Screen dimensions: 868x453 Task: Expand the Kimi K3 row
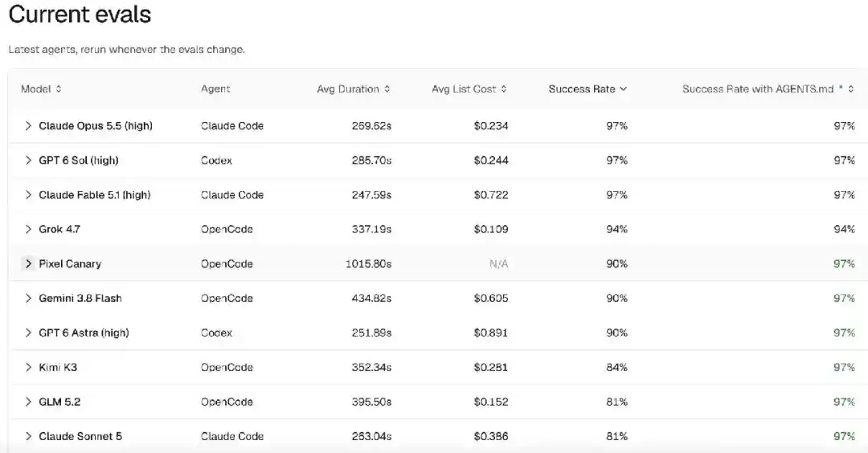(28, 367)
